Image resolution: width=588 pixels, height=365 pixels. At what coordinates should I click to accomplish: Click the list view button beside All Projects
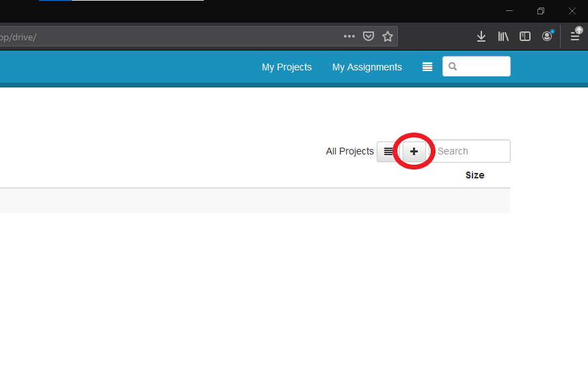[x=388, y=151]
